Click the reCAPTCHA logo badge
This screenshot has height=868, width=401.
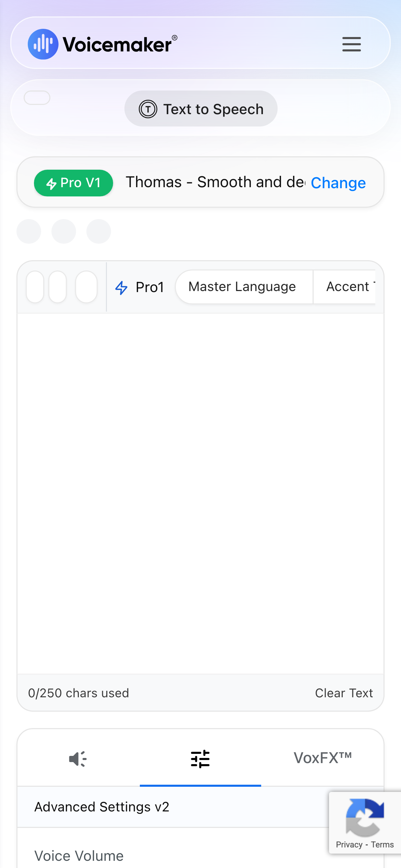[x=365, y=817]
